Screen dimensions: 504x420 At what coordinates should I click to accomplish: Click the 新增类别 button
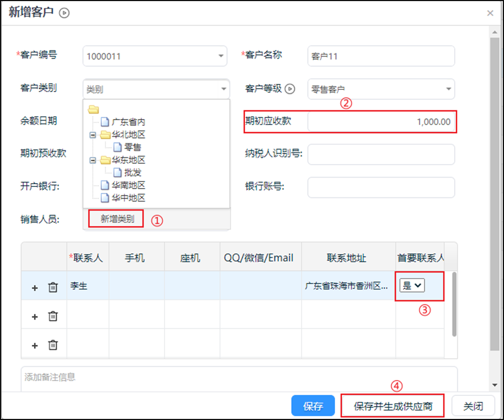pos(116,219)
